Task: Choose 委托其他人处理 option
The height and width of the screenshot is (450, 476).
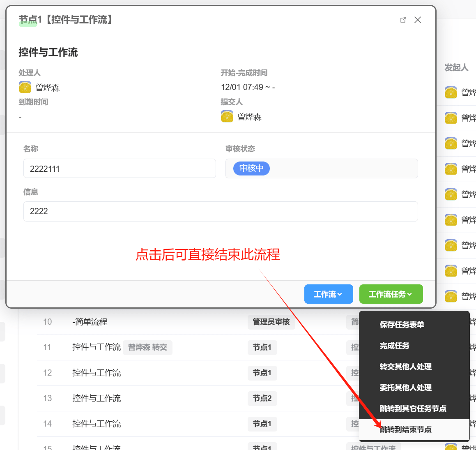Action: 405,388
